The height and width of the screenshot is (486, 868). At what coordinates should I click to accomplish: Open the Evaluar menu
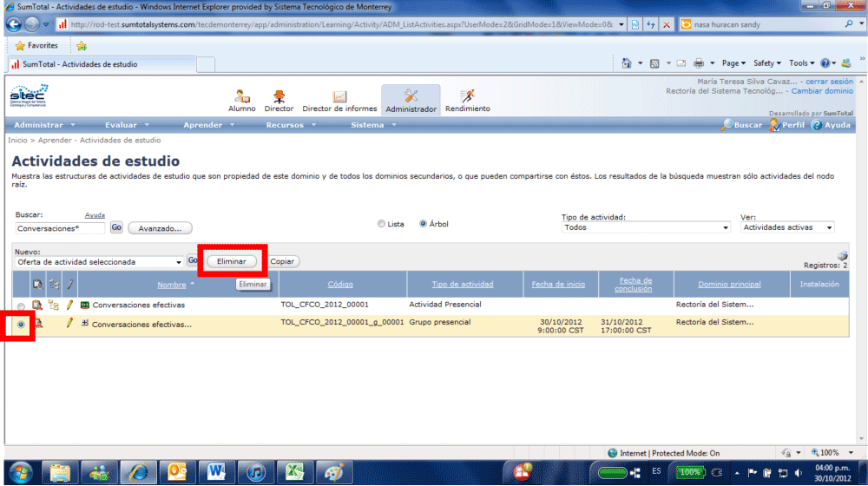[x=127, y=125]
